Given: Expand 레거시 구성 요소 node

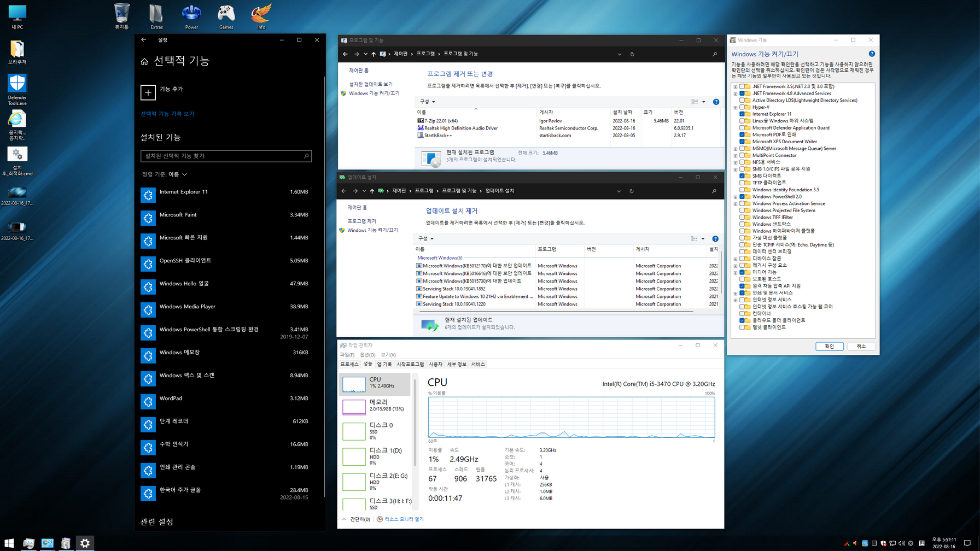Looking at the screenshot, I should point(736,266).
